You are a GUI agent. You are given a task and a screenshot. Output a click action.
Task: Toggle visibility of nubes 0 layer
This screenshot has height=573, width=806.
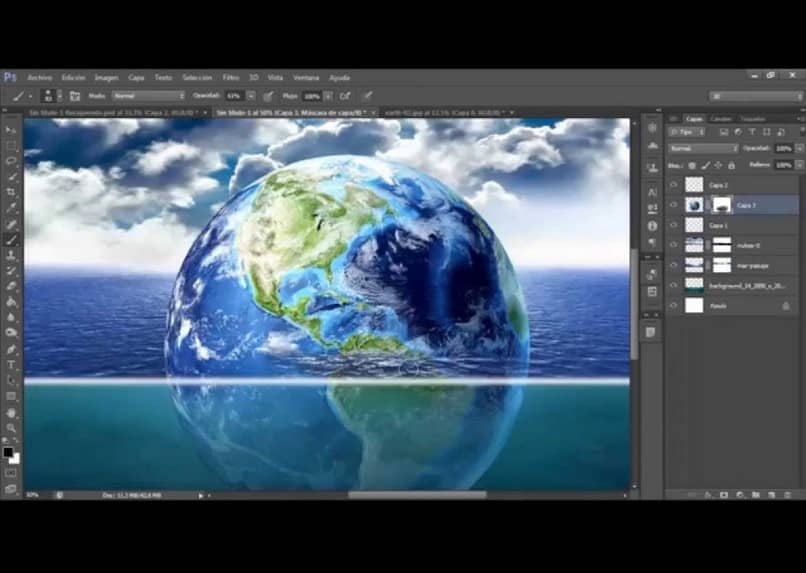[x=674, y=245]
